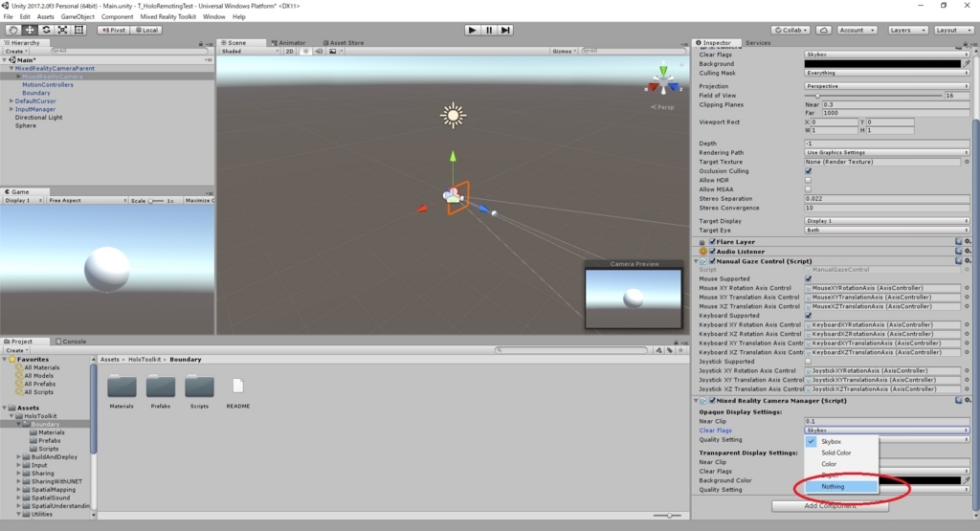The height and width of the screenshot is (531, 980).
Task: Click the Step frame button
Action: [x=505, y=30]
